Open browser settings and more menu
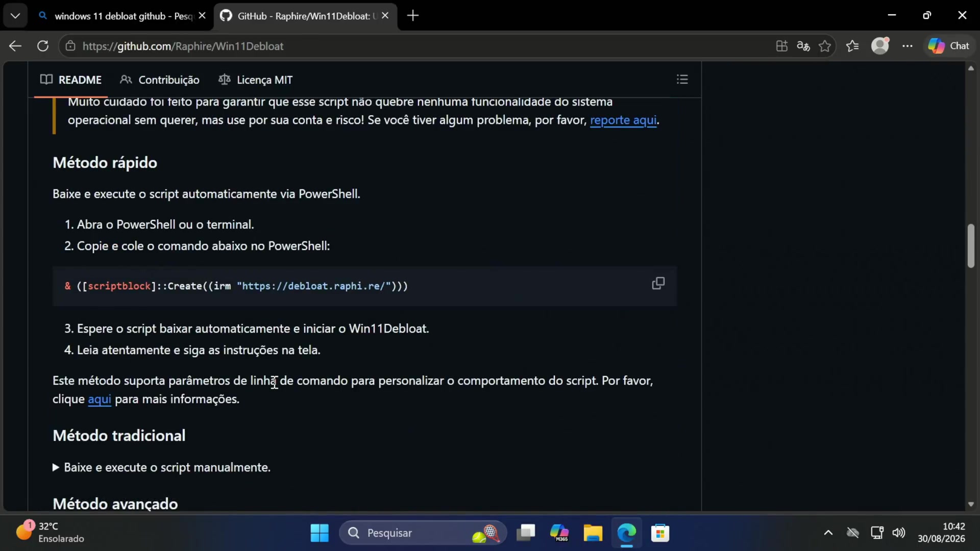Viewport: 980px width, 551px height. (907, 46)
